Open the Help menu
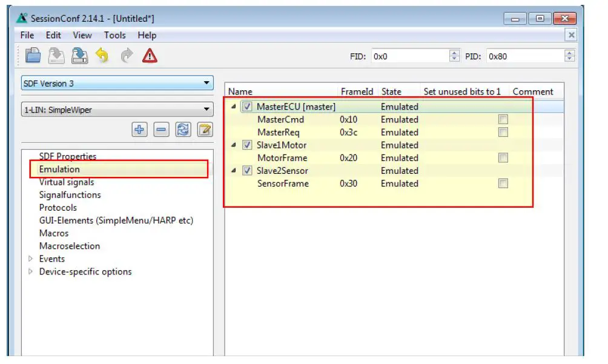The width and height of the screenshot is (608, 364). click(147, 35)
